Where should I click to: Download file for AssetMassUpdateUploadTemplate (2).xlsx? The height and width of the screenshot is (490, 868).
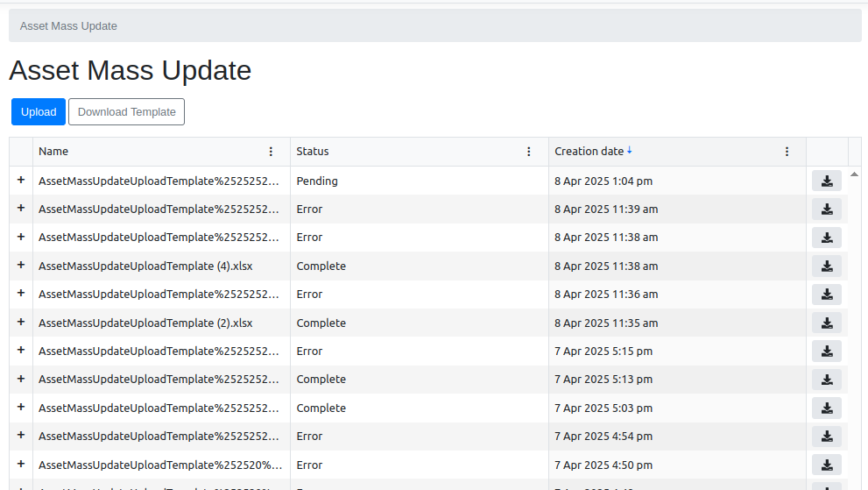826,323
